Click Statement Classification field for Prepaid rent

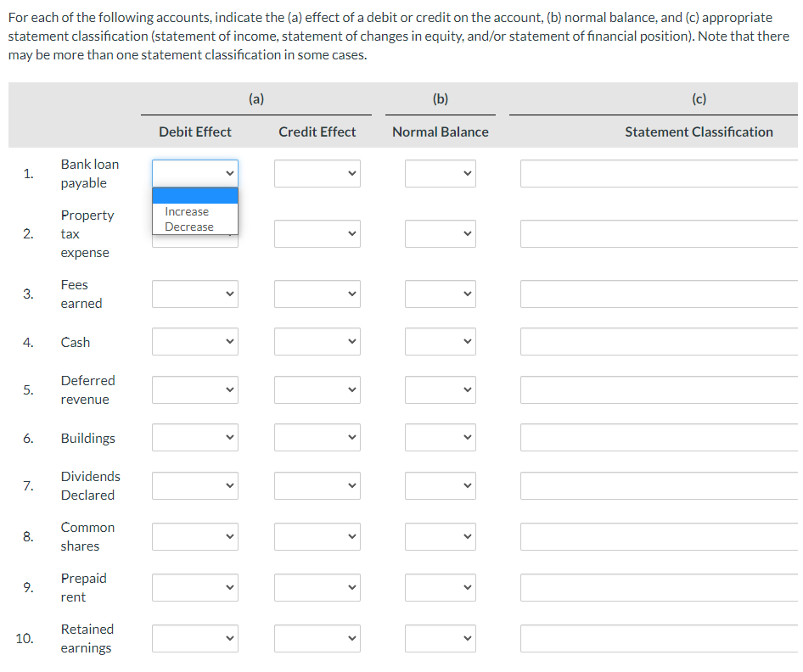pyautogui.click(x=659, y=587)
